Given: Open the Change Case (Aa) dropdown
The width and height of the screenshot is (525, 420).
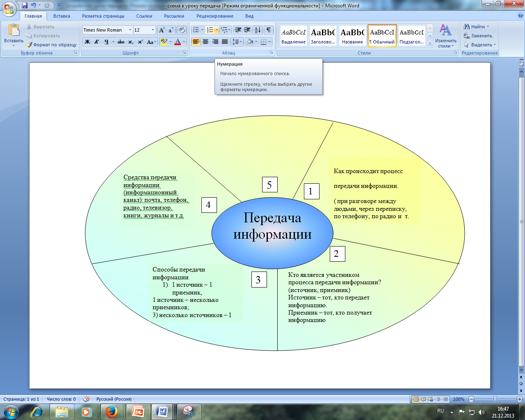Looking at the screenshot, I should (x=151, y=42).
